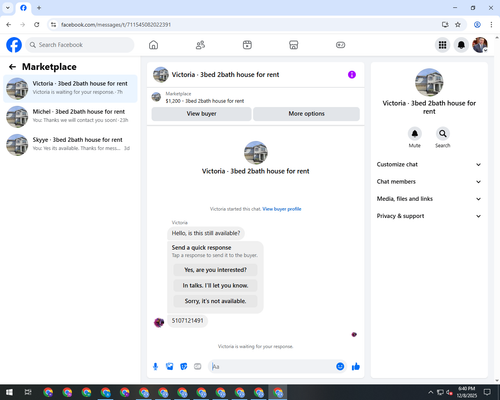Click the message text input box
Screen dimensions: 500x400
click(x=272, y=367)
